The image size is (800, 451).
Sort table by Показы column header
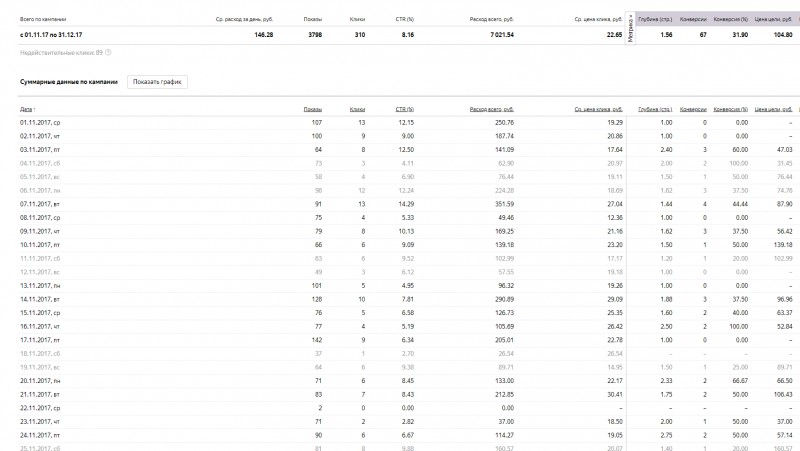click(313, 109)
